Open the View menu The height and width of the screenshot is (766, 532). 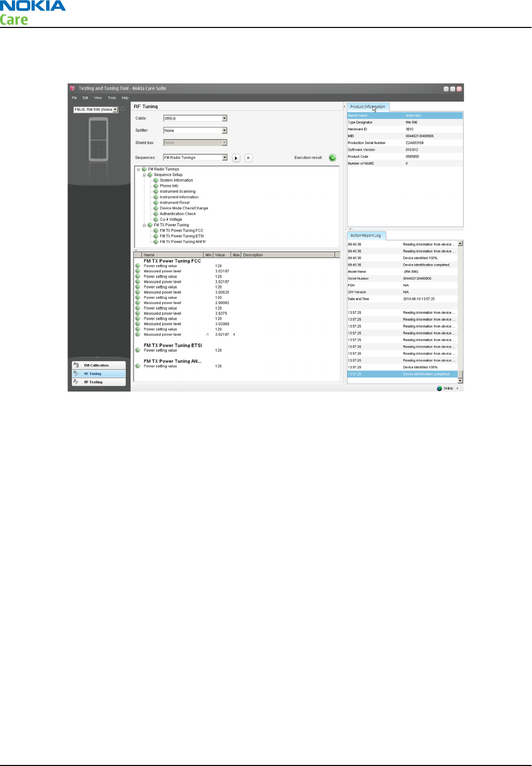click(98, 98)
